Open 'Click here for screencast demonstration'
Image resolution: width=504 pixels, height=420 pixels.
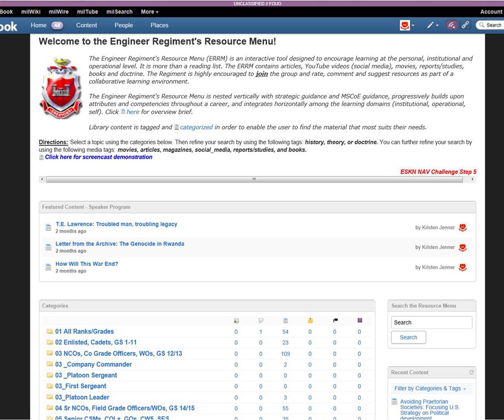pyautogui.click(x=98, y=157)
